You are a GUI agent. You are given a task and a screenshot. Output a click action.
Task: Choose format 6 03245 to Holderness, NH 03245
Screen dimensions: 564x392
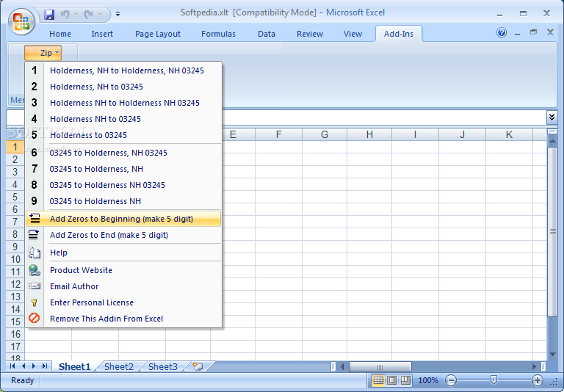click(123, 153)
